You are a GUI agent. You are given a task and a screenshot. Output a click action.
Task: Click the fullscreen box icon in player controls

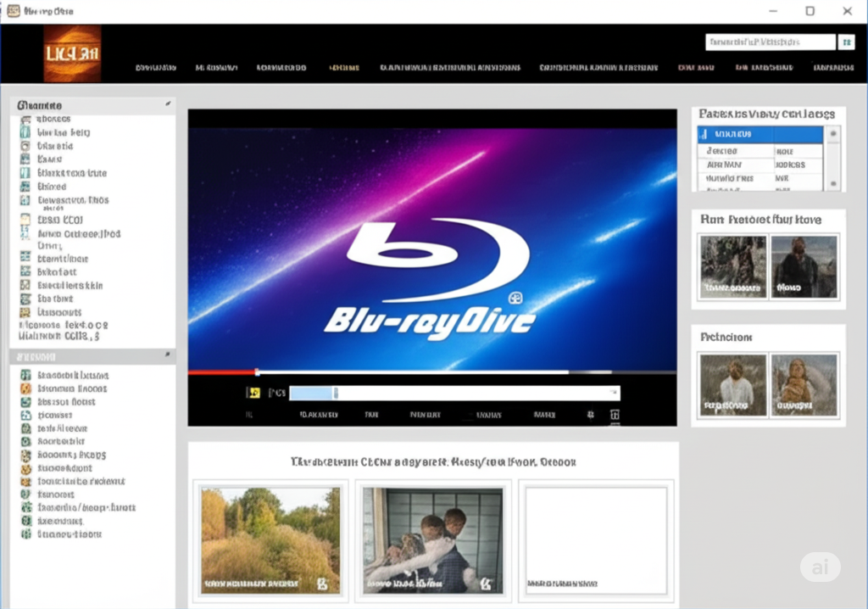[615, 415]
